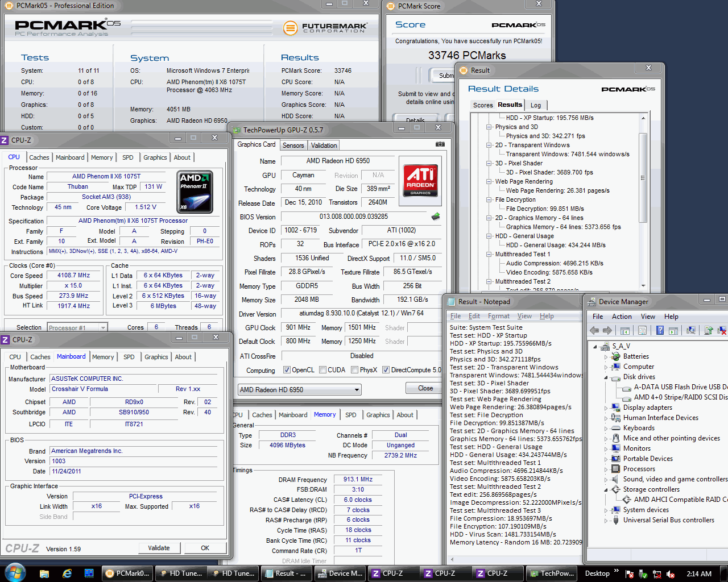Click BIOS save icon next to BIOS Version
Viewport: 728px width, 582px height.
(x=436, y=217)
